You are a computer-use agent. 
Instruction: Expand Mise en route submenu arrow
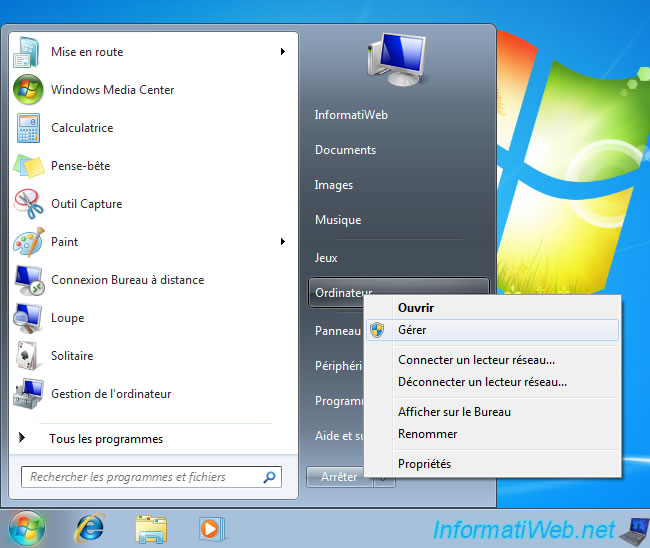(x=283, y=51)
